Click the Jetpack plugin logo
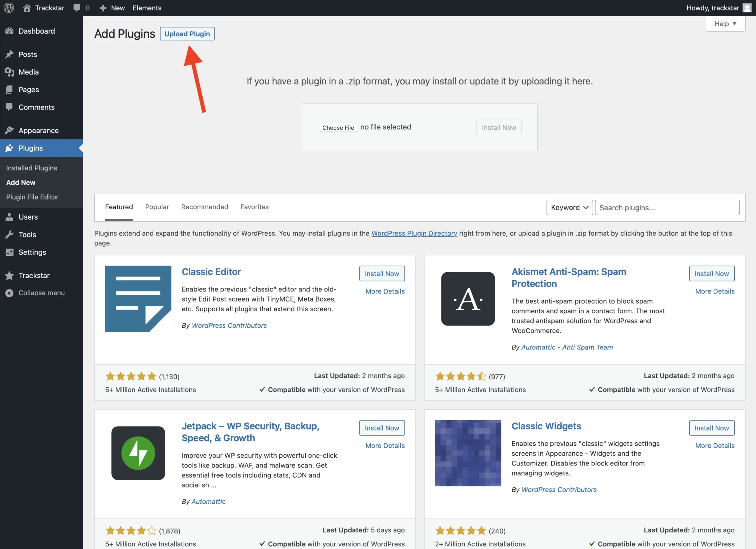 pos(138,453)
